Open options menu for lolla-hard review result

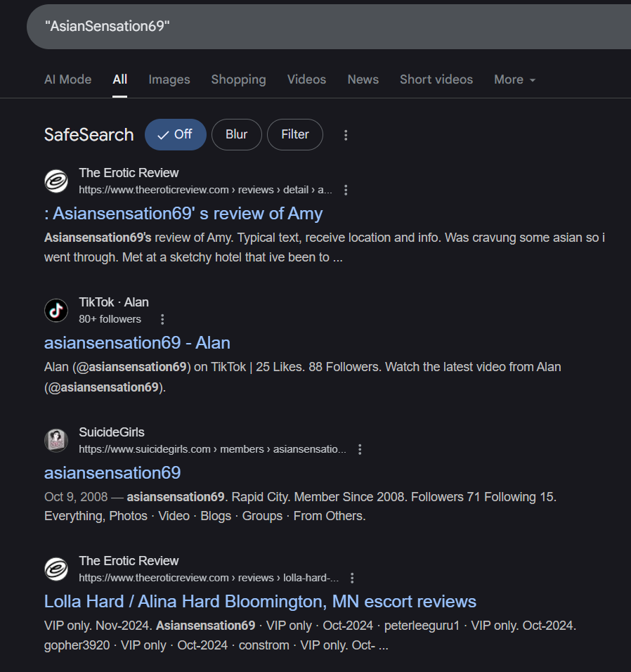point(352,578)
